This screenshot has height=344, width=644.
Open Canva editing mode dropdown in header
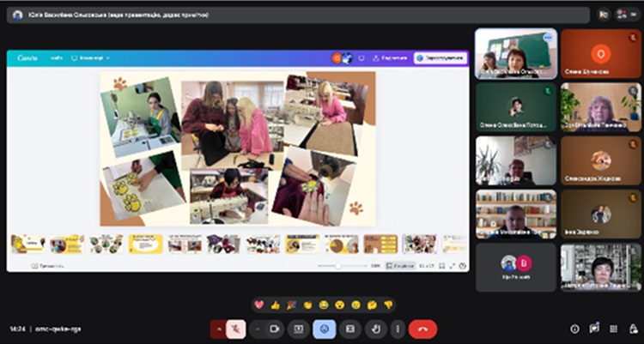click(x=89, y=58)
